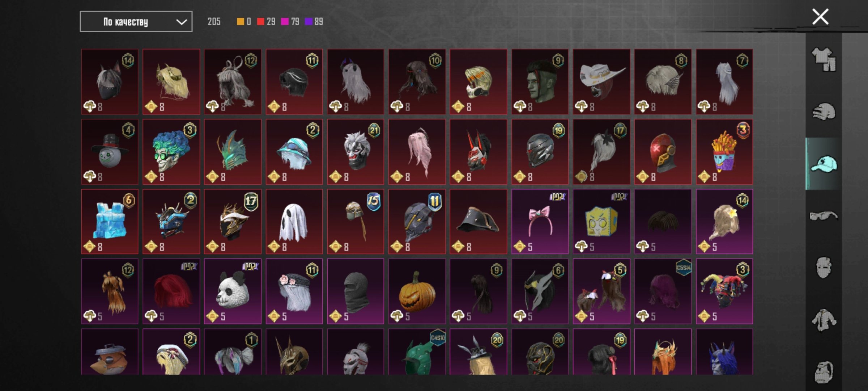The width and height of the screenshot is (868, 391).
Task: Open the outfit sets category icon
Action: coord(824,60)
